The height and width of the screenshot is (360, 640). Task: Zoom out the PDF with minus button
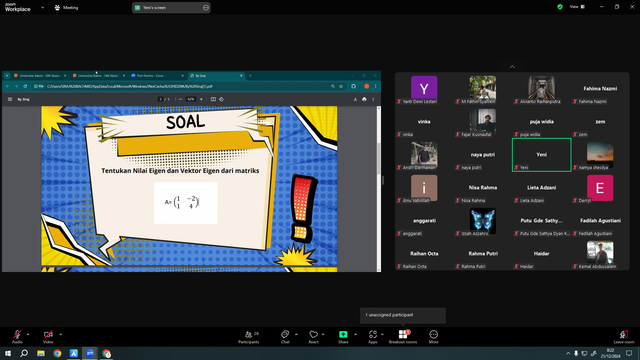(180, 99)
